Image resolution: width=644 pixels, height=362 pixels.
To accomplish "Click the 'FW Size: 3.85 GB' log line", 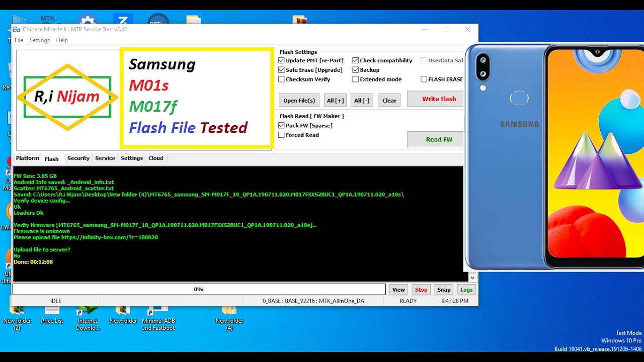I will pyautogui.click(x=35, y=176).
